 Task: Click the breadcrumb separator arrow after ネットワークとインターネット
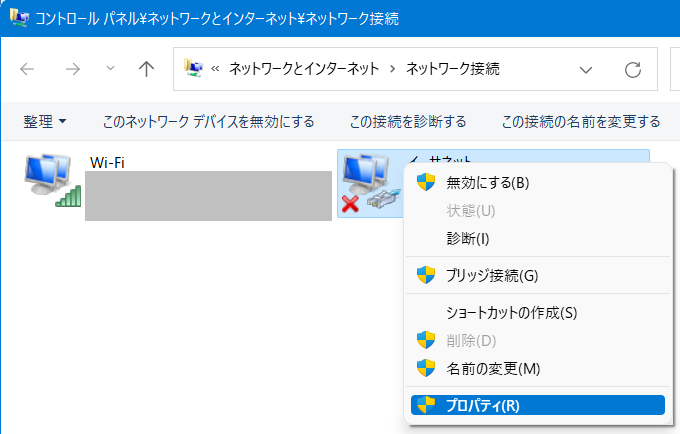[392, 69]
